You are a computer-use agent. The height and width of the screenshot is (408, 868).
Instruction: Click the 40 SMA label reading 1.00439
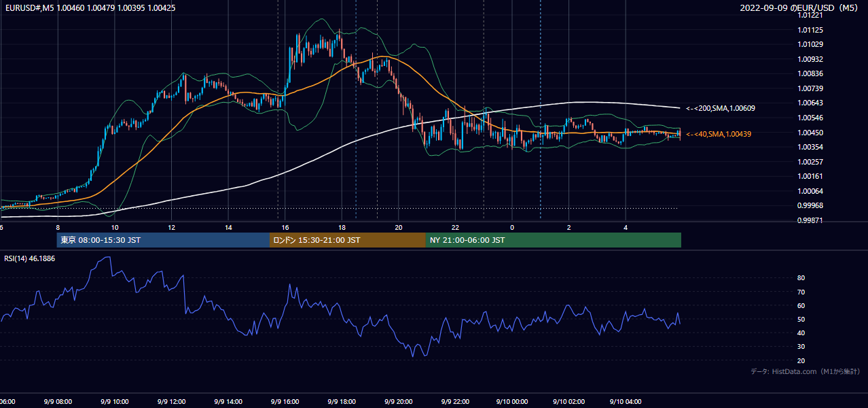(x=719, y=135)
